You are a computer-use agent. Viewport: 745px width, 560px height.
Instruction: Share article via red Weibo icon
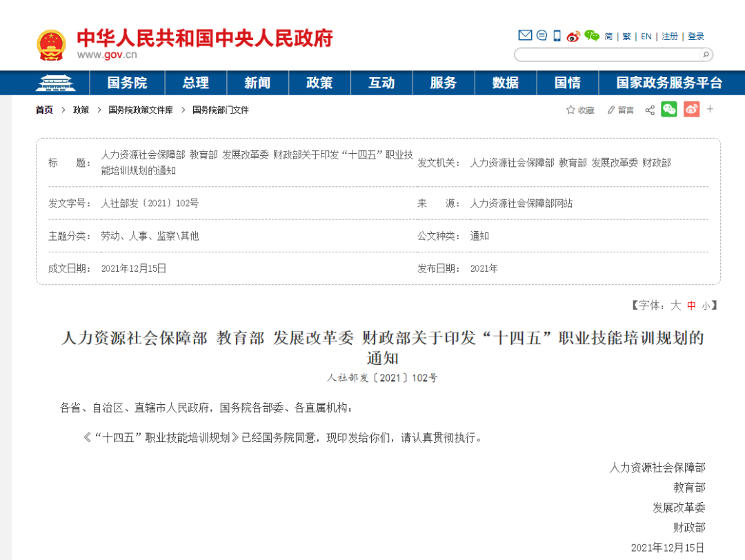(x=693, y=109)
